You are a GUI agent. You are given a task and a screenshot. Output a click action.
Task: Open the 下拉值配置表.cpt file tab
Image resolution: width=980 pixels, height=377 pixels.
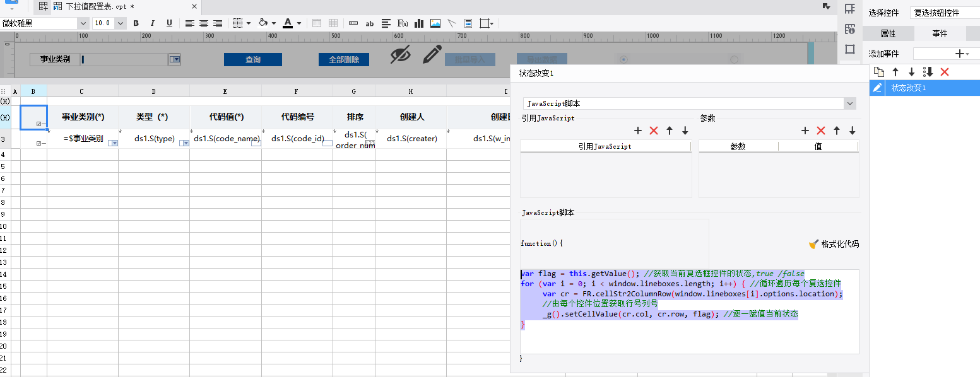point(101,6)
